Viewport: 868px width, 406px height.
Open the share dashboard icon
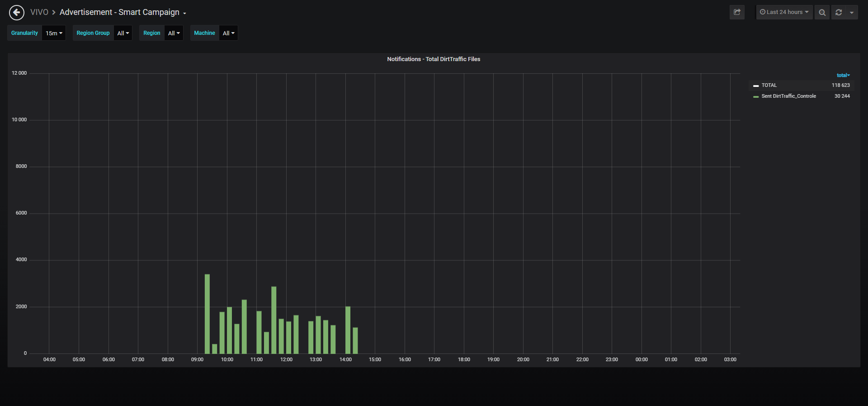pyautogui.click(x=737, y=12)
